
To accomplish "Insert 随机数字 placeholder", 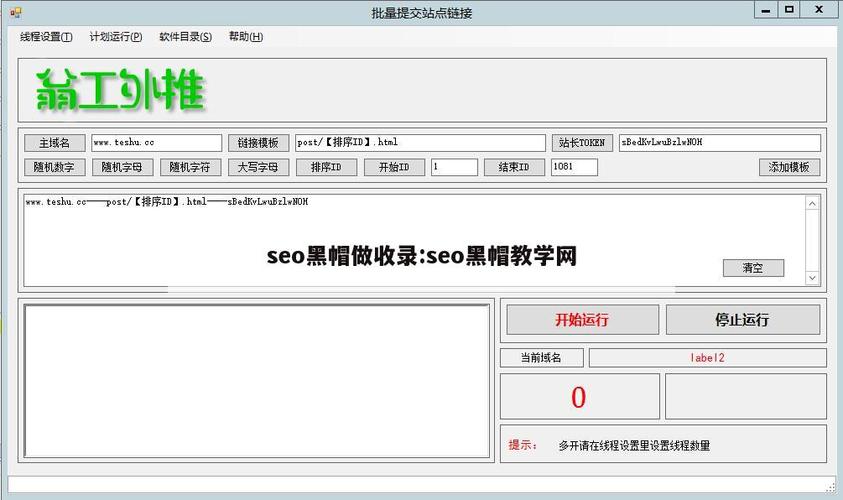I will (x=54, y=167).
